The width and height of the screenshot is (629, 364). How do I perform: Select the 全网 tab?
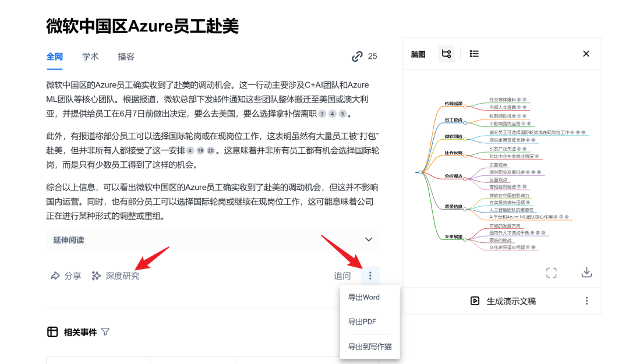tap(55, 56)
